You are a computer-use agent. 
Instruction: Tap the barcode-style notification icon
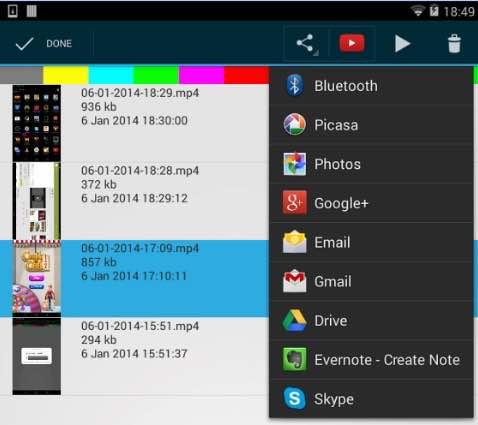(x=32, y=11)
